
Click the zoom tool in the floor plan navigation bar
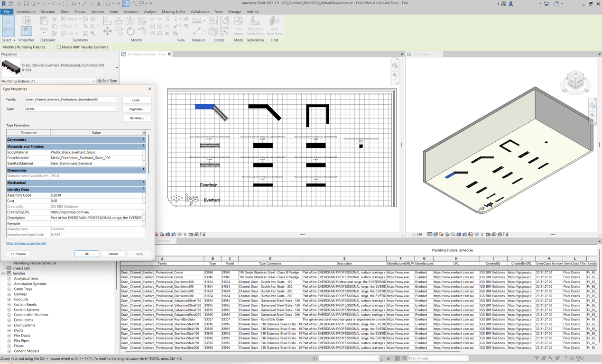pyautogui.click(x=395, y=75)
